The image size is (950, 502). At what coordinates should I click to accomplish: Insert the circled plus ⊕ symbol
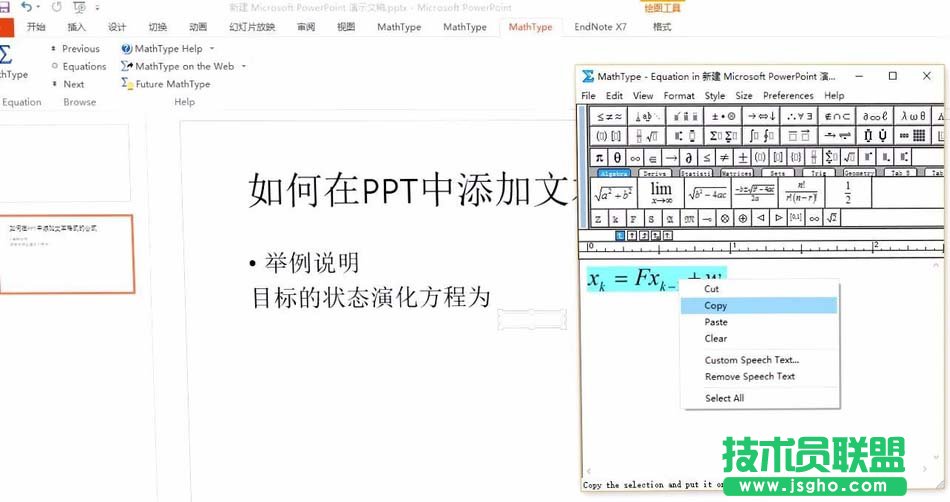click(743, 218)
